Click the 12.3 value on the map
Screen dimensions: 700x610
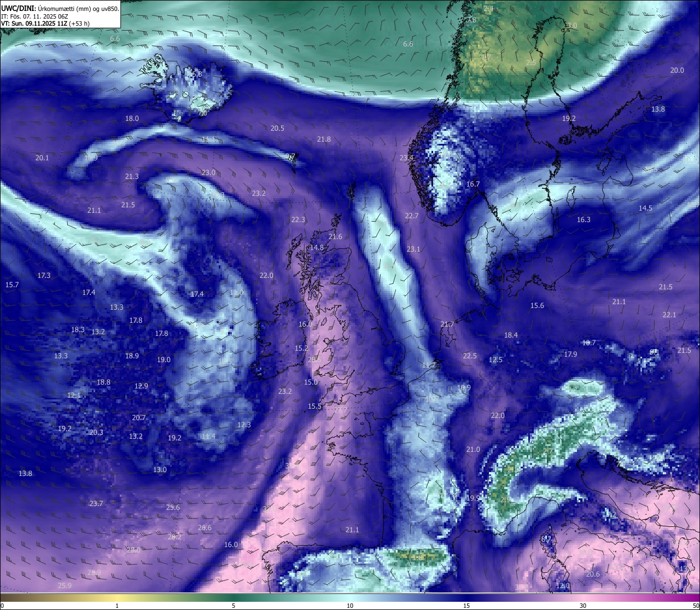click(244, 425)
